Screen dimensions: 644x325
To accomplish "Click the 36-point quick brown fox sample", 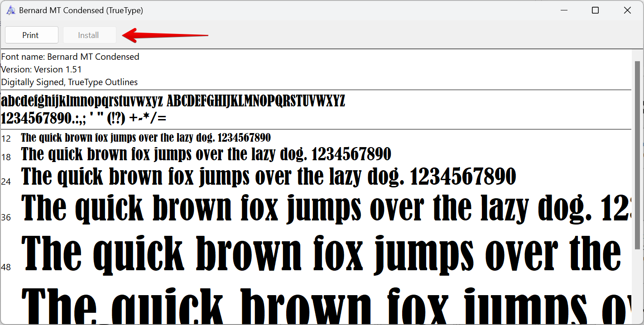I will 326,208.
